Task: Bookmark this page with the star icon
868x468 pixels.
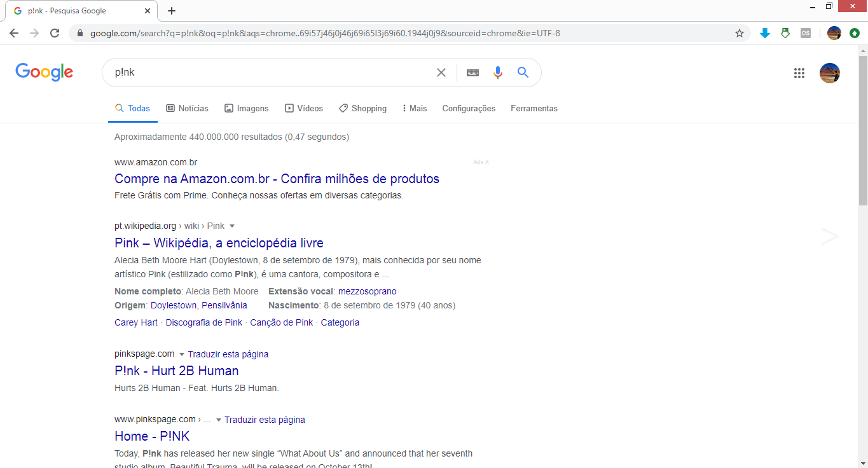Action: coord(740,33)
